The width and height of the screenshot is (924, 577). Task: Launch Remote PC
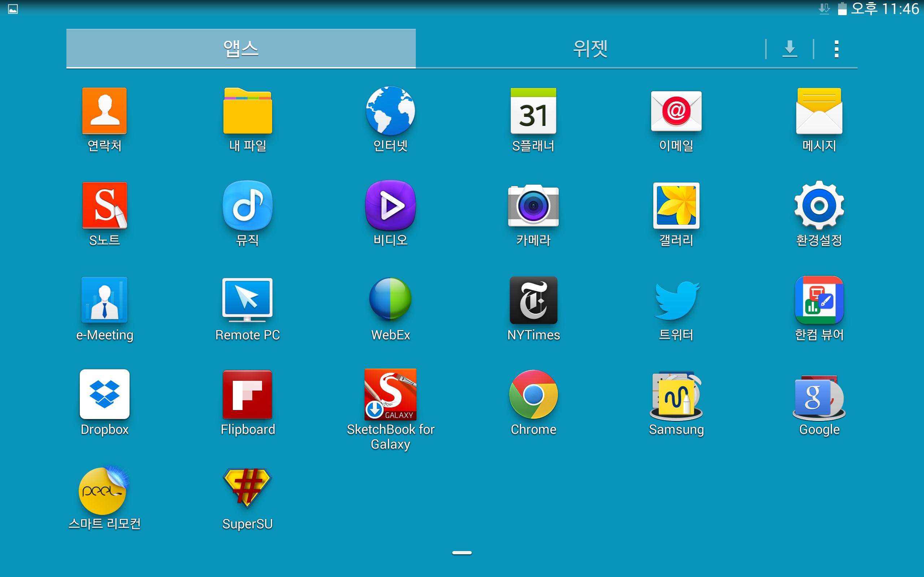(247, 300)
